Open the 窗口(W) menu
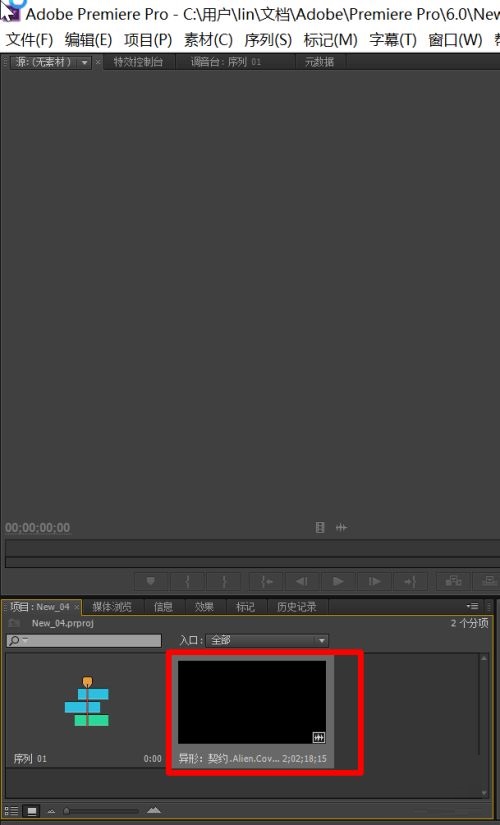Screen dimensions: 500x825 click(x=455, y=39)
